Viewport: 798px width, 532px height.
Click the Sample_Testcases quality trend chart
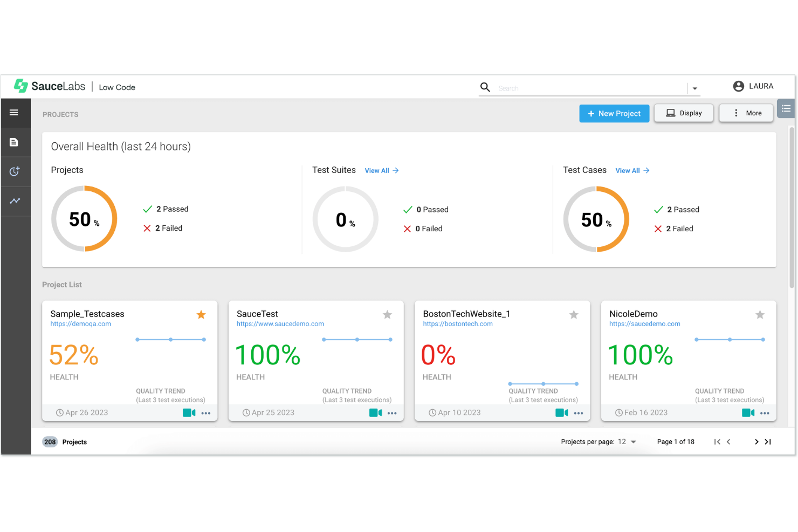[170, 340]
